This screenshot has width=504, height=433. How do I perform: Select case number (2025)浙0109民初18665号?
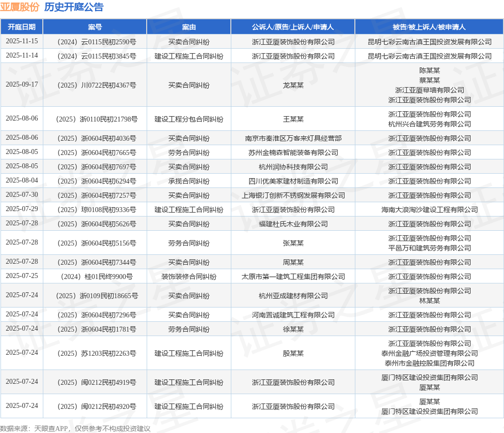[95, 296]
